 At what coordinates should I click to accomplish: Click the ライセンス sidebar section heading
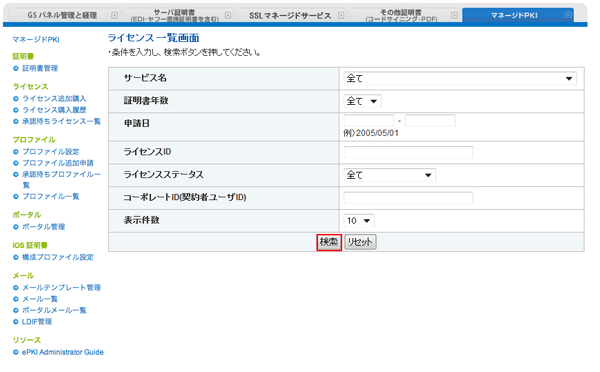[30, 86]
